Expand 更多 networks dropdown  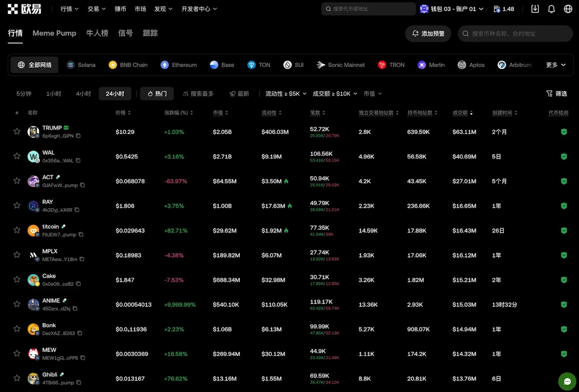pyautogui.click(x=556, y=65)
